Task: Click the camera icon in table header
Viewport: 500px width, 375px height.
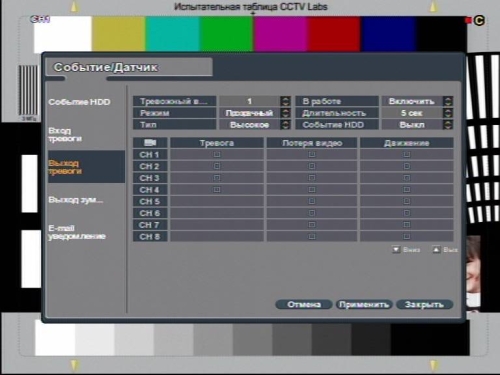Action: 150,143
